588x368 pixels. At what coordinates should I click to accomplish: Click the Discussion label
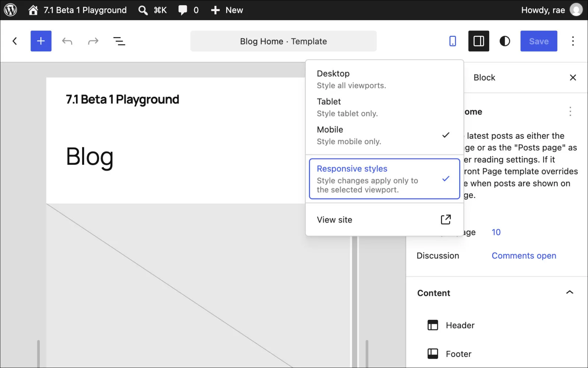438,256
